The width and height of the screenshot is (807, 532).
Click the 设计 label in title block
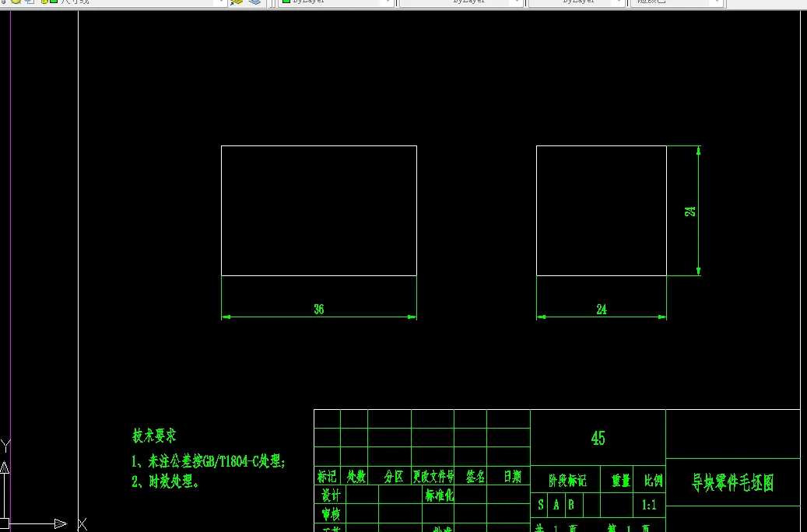(x=331, y=495)
